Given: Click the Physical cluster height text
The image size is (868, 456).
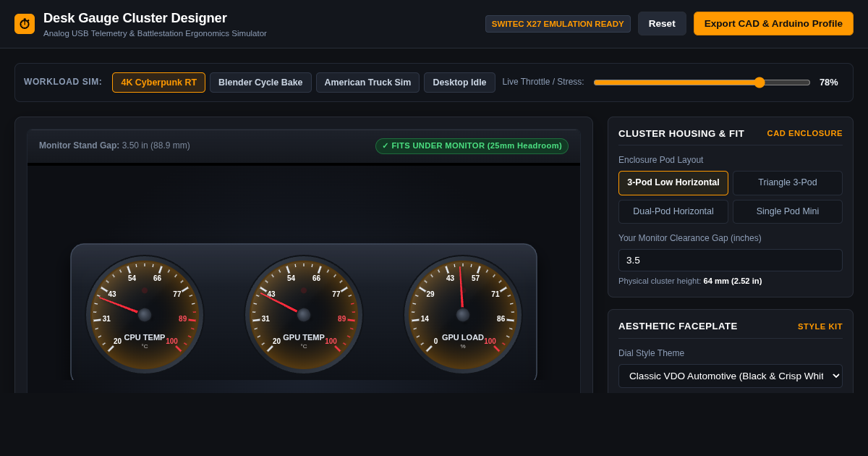Looking at the screenshot, I should [690, 281].
